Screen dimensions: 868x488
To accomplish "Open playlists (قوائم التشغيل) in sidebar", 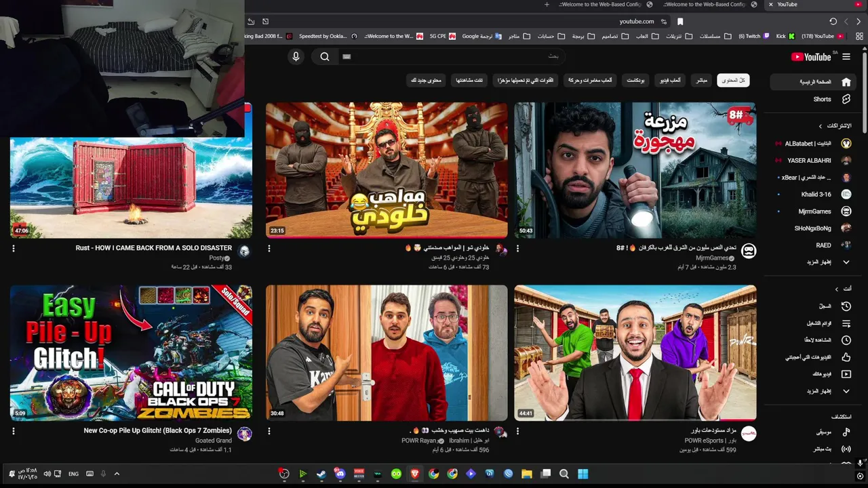I will [x=812, y=323].
